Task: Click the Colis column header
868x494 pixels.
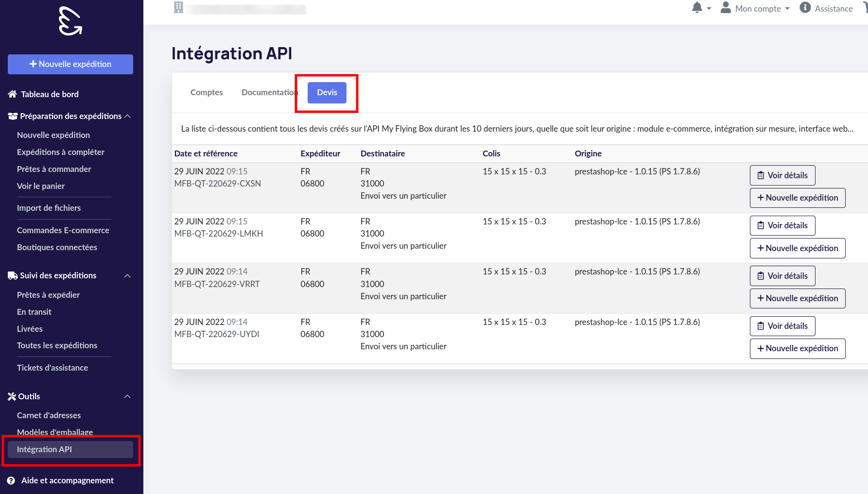Action: [x=491, y=153]
